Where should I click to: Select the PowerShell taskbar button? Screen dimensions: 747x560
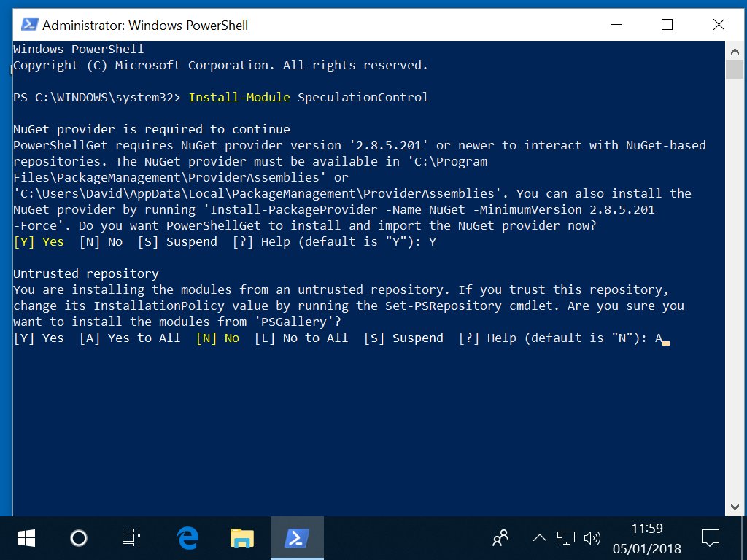[x=296, y=538]
